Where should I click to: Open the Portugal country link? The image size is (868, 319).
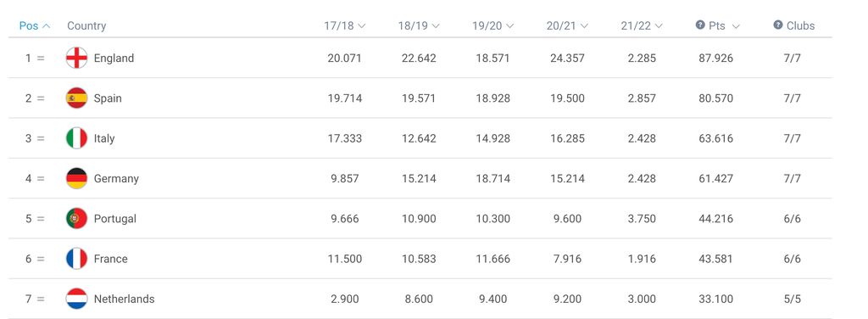pos(115,219)
